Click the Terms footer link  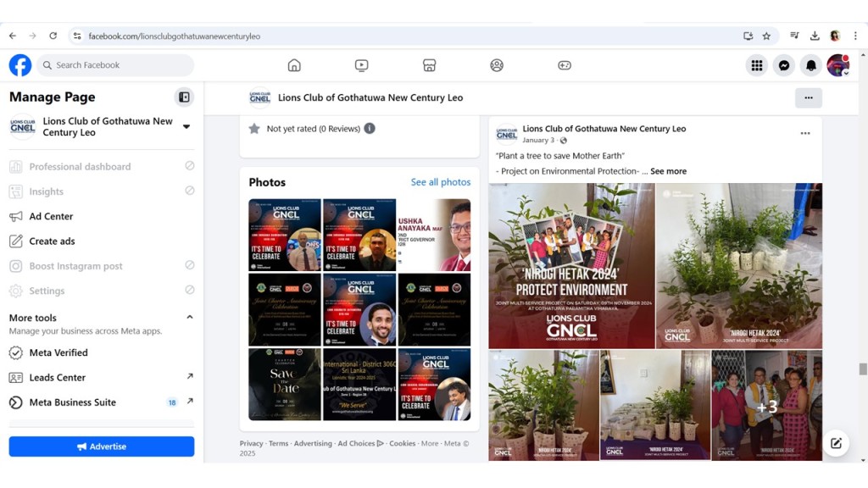coord(278,444)
